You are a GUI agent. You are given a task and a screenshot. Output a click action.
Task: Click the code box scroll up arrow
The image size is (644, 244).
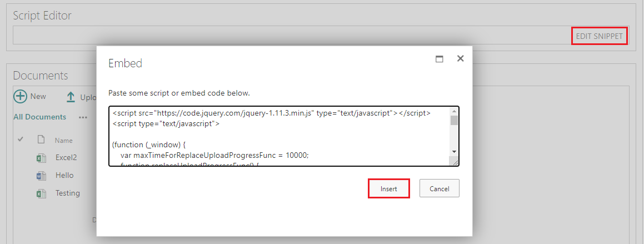coord(454,111)
